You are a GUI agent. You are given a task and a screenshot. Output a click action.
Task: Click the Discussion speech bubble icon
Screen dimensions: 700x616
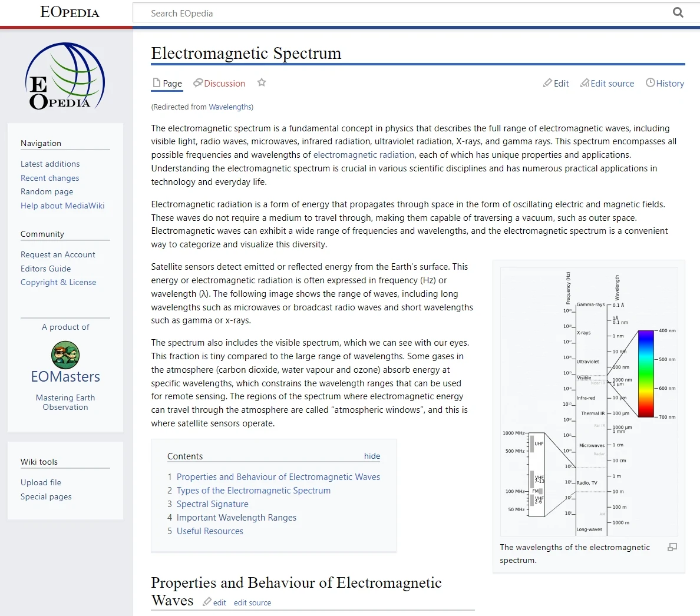point(198,83)
